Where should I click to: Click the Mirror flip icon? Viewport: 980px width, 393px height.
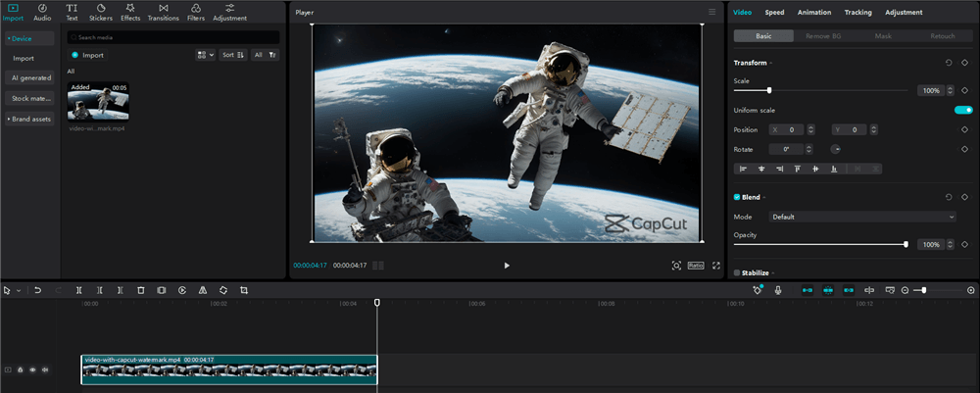click(x=203, y=290)
